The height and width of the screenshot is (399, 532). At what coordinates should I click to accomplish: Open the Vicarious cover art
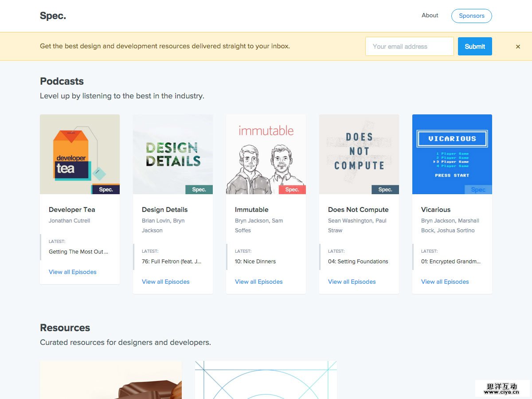[x=452, y=154]
